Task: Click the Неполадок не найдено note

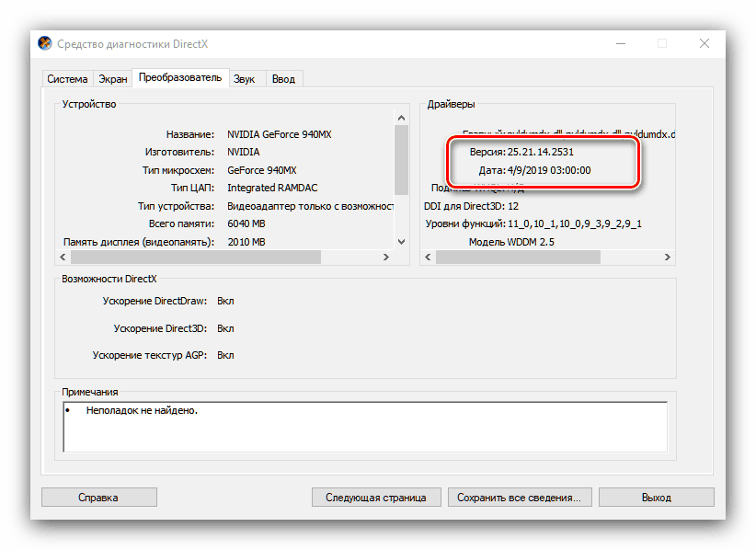Action: (142, 411)
